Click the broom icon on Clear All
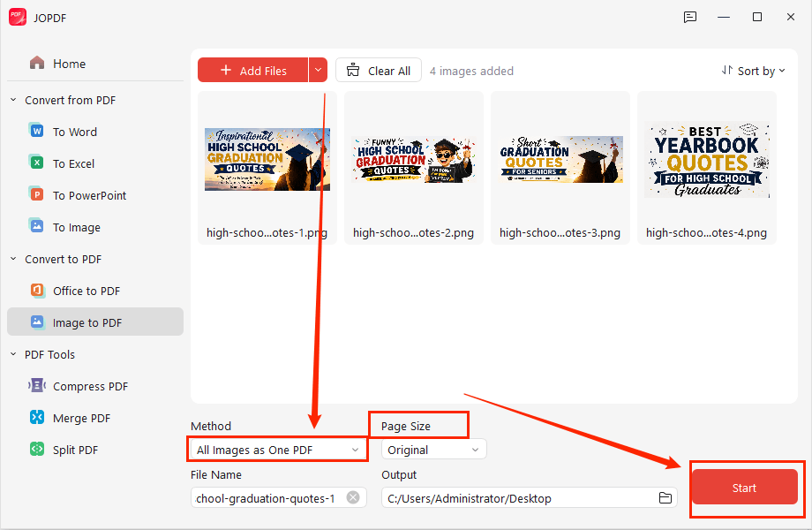 [353, 71]
